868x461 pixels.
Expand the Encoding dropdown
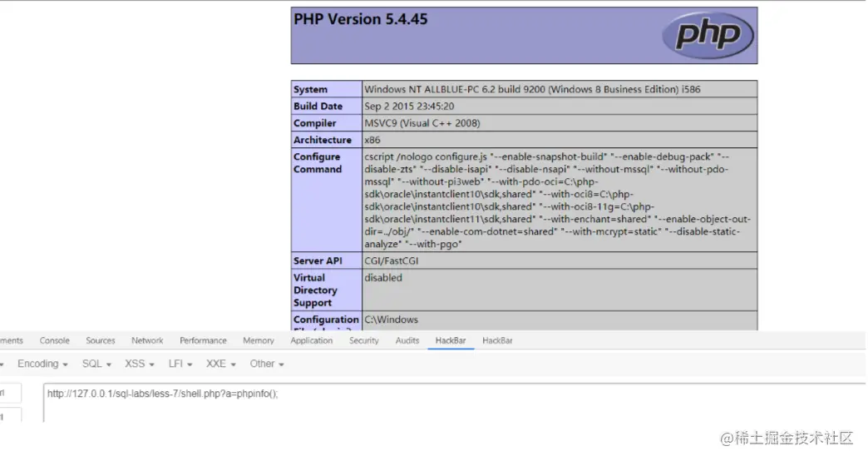pyautogui.click(x=42, y=364)
